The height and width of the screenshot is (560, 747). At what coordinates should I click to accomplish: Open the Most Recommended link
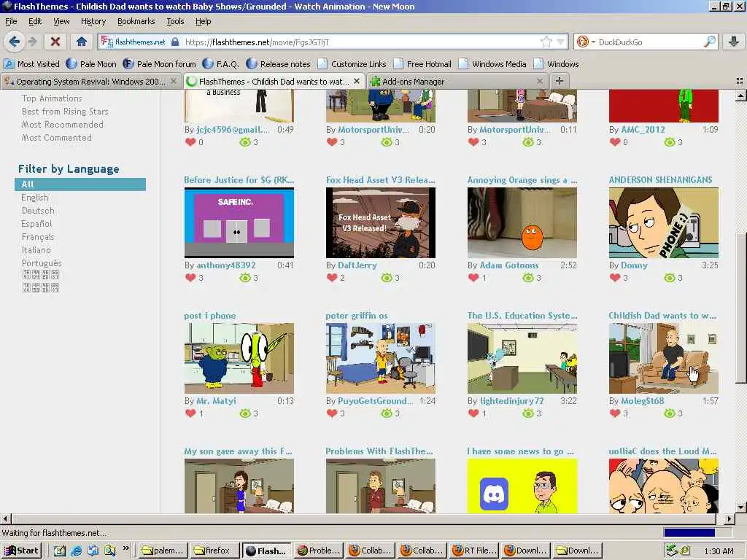62,124
